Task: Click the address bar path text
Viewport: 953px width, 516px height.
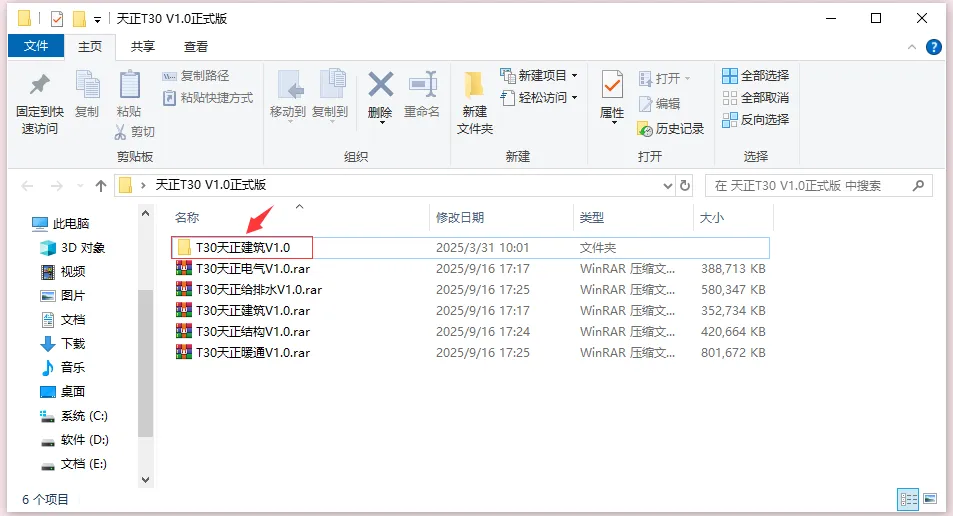Action: click(210, 185)
